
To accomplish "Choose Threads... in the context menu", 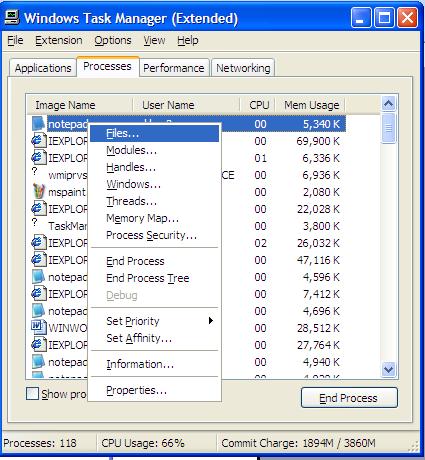I will [154, 201].
